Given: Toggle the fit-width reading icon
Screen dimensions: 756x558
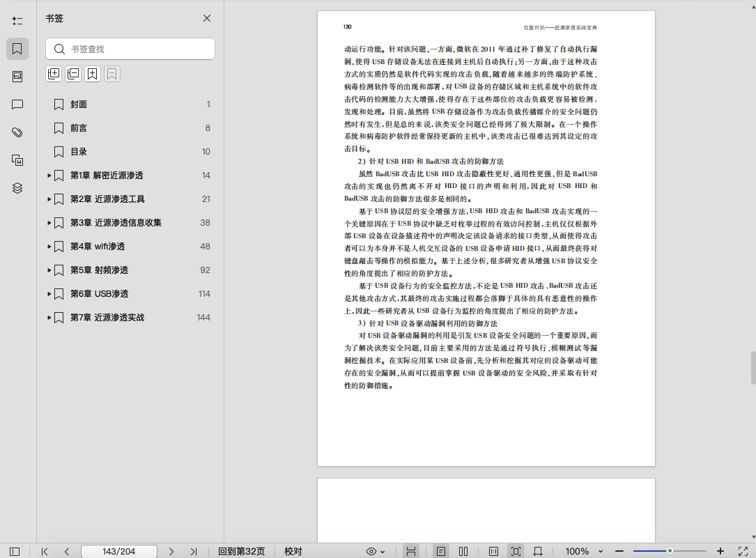Looking at the screenshot, I should tap(411, 551).
